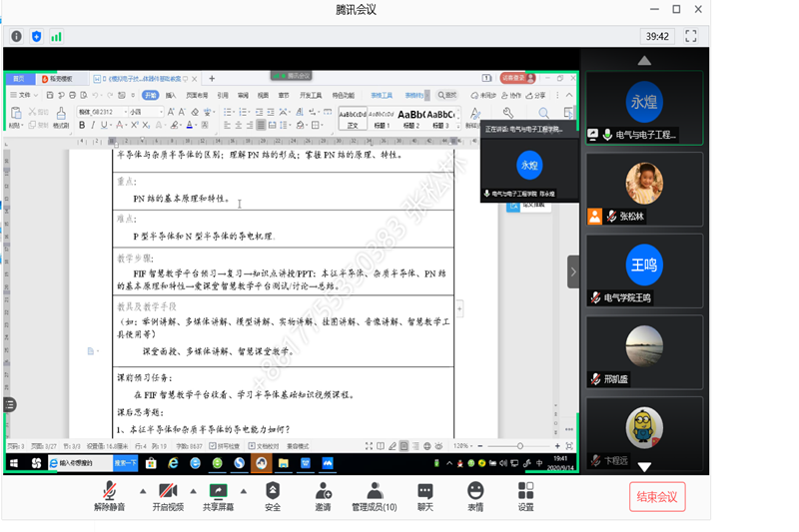Select the 永煌 participant tile

[644, 108]
